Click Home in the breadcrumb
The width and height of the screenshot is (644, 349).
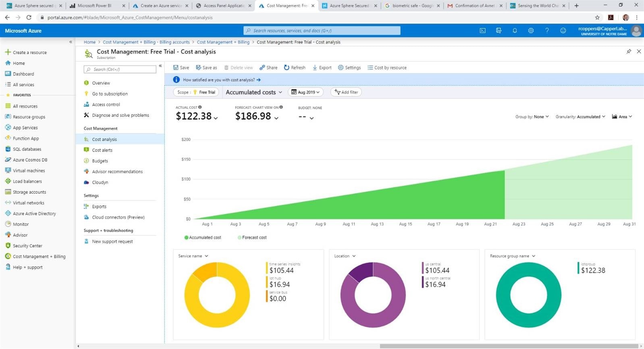pos(89,42)
